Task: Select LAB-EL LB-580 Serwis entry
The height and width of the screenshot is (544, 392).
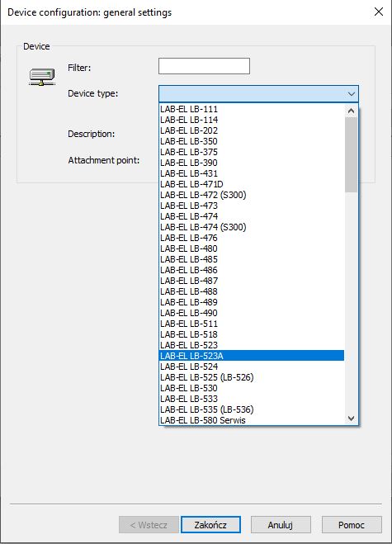Action: click(x=252, y=420)
